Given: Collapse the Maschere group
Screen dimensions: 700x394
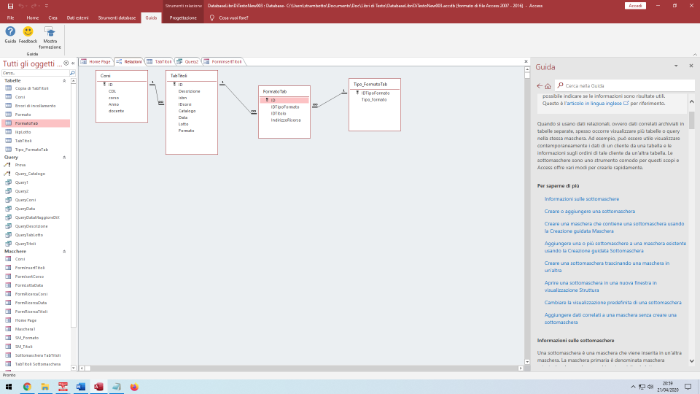Looking at the screenshot, I should [64, 252].
